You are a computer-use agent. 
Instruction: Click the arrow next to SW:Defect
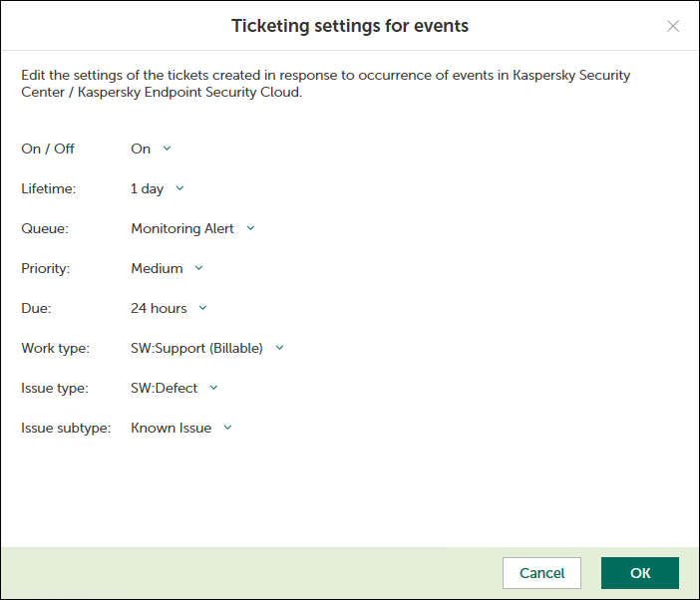tap(213, 388)
